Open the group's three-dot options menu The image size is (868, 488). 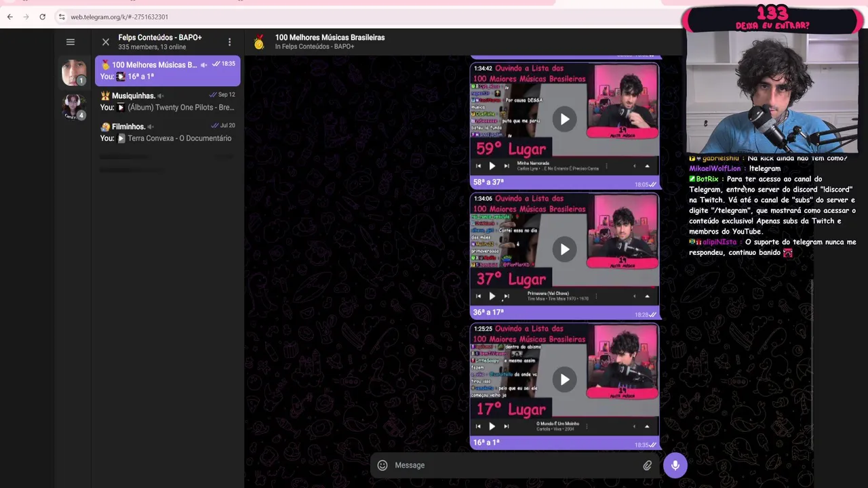click(x=229, y=42)
